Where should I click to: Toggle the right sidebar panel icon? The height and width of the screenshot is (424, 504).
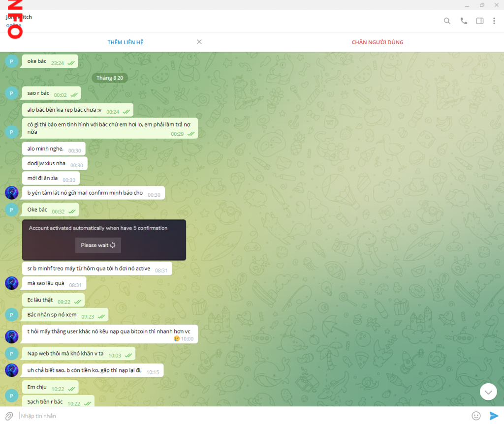(x=479, y=21)
